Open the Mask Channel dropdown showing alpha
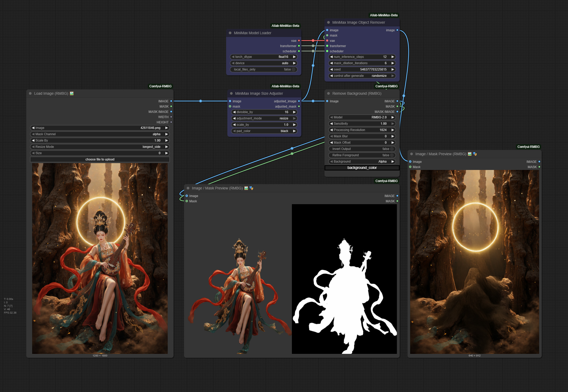 point(100,134)
